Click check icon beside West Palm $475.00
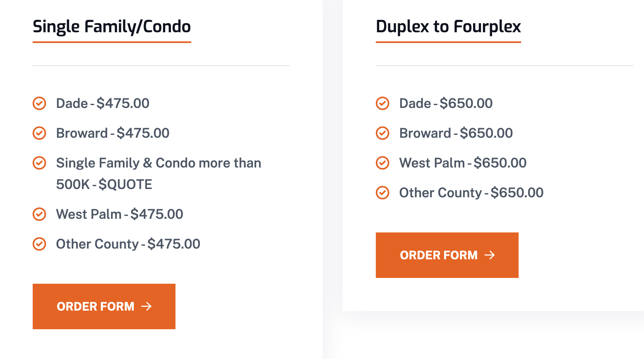644x359 pixels. coord(39,214)
